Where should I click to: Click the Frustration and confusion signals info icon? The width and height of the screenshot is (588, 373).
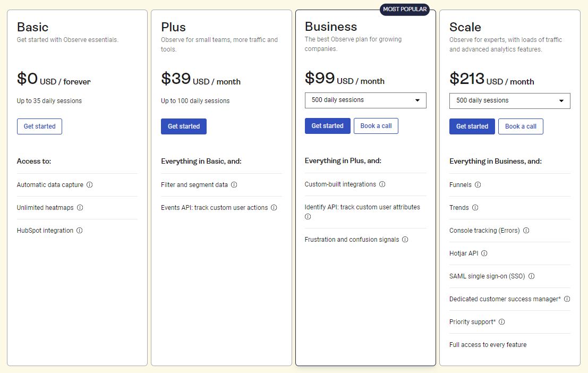405,240
